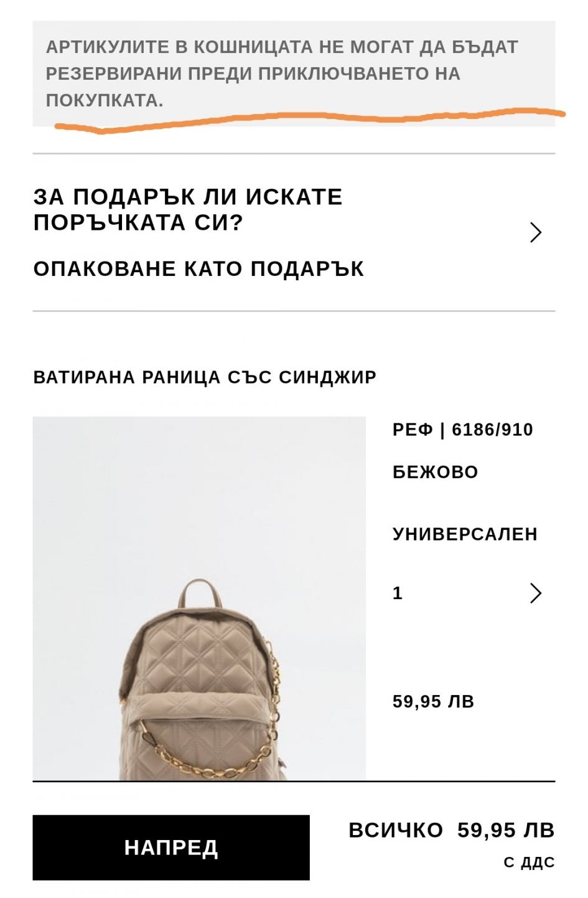Open product title ВАТИРАНА РАНИЦА СЪС СИНДЖИР
Image resolution: width=588 pixels, height=898 pixels.
205,377
